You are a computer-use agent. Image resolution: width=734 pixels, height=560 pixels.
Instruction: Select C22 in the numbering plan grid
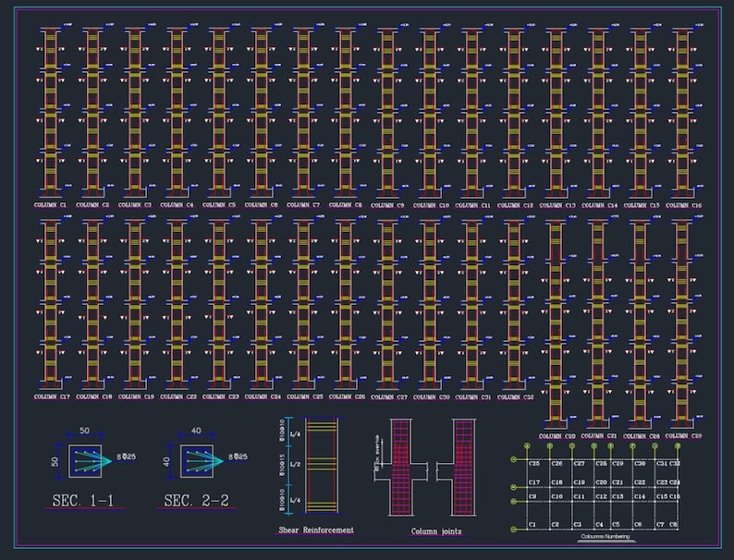(640, 481)
